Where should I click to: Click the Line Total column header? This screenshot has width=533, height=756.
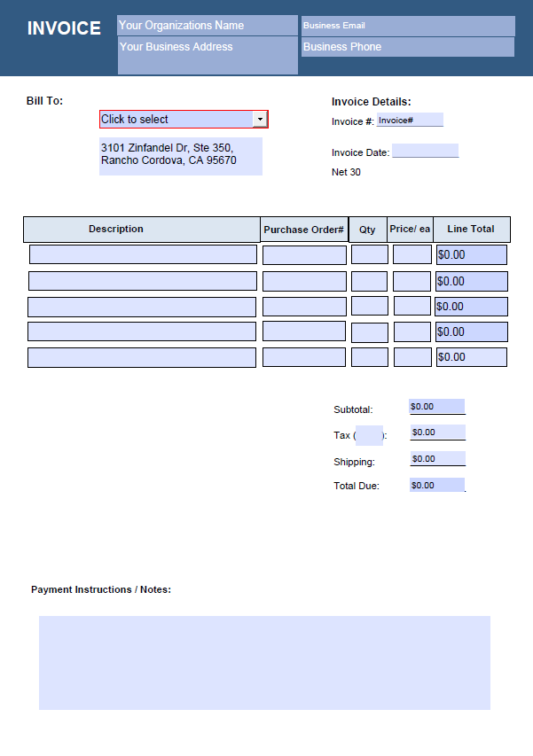(471, 229)
